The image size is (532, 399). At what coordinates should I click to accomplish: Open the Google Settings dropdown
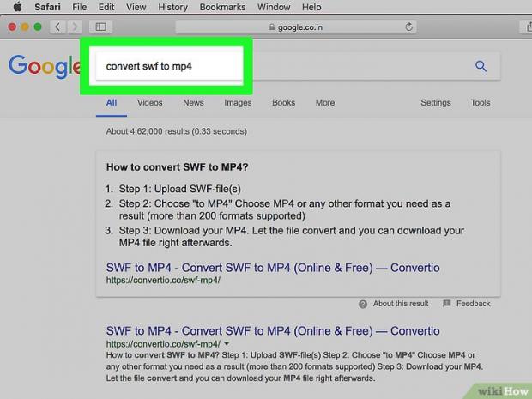point(435,103)
